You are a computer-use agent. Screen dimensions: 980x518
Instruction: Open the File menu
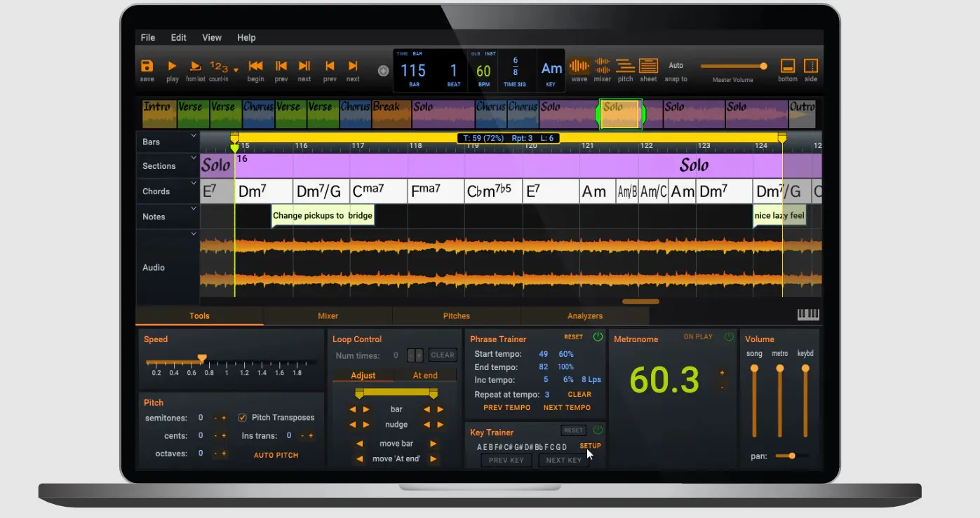pyautogui.click(x=148, y=38)
